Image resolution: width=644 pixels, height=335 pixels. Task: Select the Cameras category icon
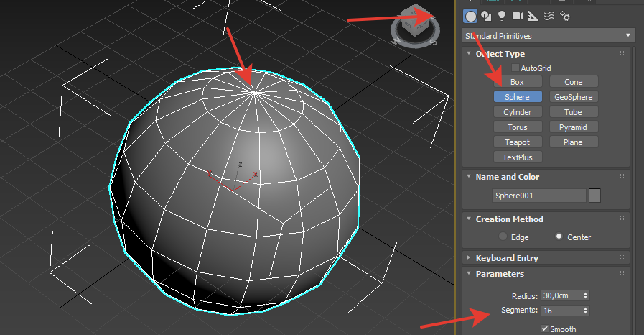pyautogui.click(x=518, y=16)
